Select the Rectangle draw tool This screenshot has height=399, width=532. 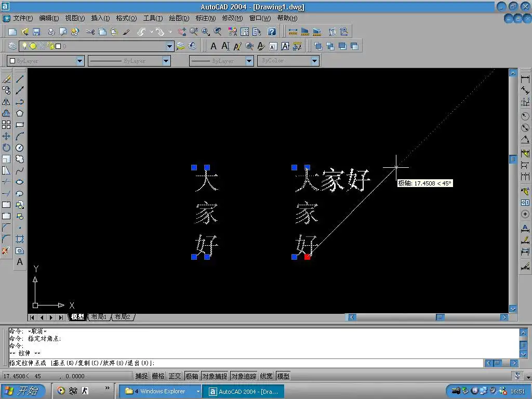pyautogui.click(x=20, y=125)
